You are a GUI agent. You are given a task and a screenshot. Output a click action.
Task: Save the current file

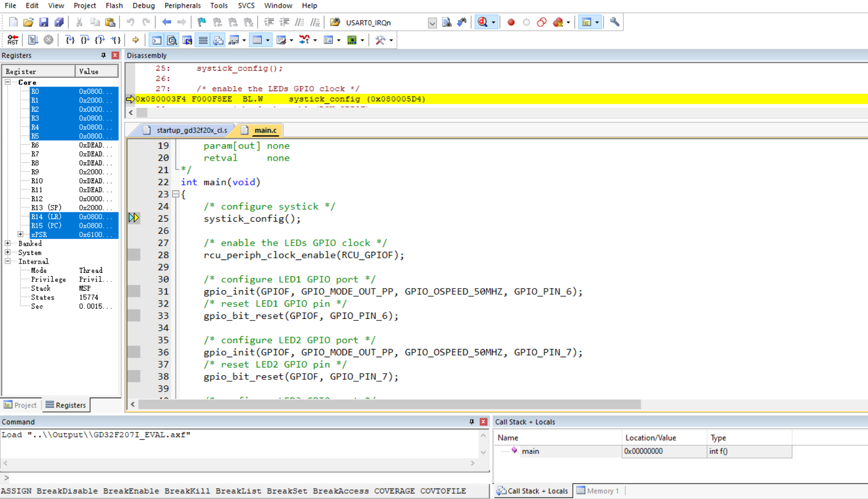(x=43, y=22)
